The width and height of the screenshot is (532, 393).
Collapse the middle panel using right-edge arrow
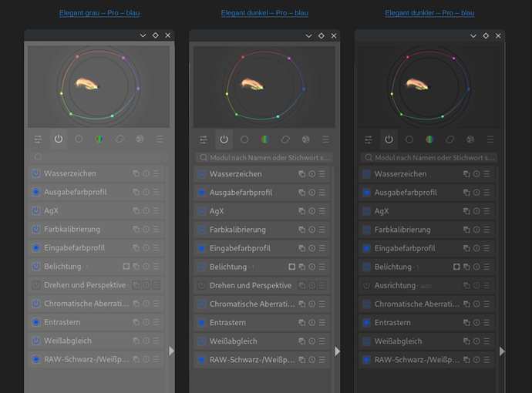point(337,351)
